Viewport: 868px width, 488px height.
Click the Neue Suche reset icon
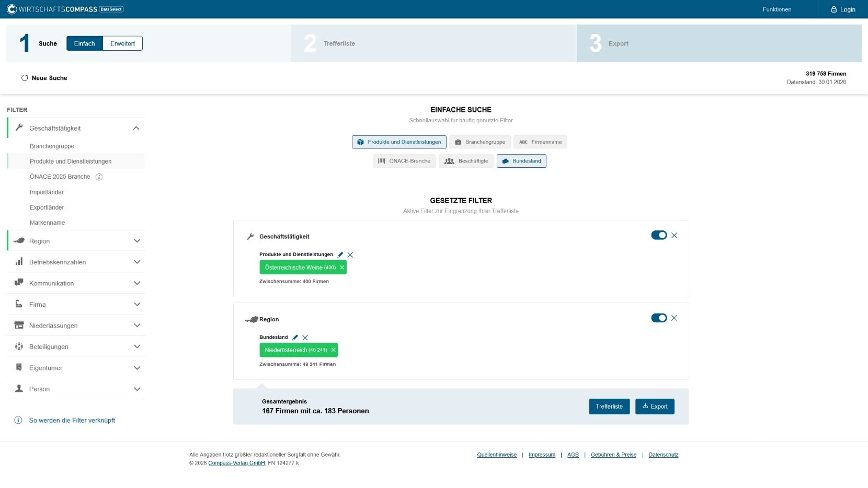tap(25, 78)
